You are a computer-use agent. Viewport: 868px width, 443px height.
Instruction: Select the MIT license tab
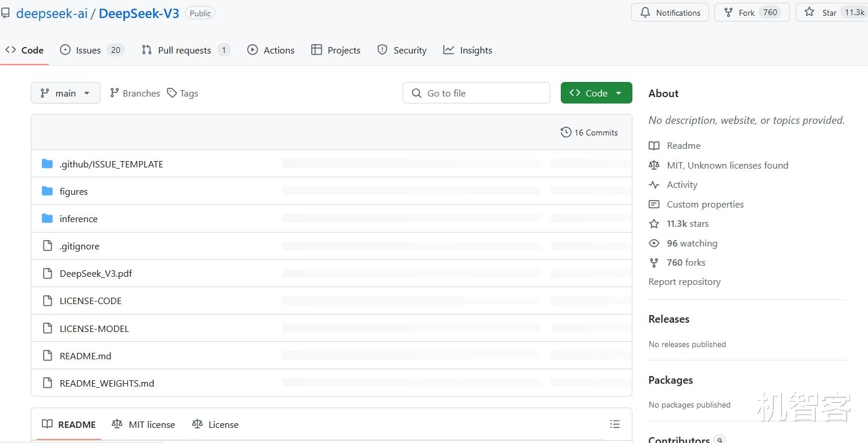click(x=143, y=424)
